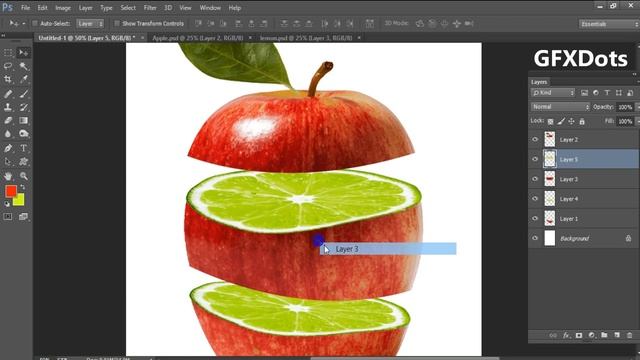Select the Eyedropper tool

24,79
